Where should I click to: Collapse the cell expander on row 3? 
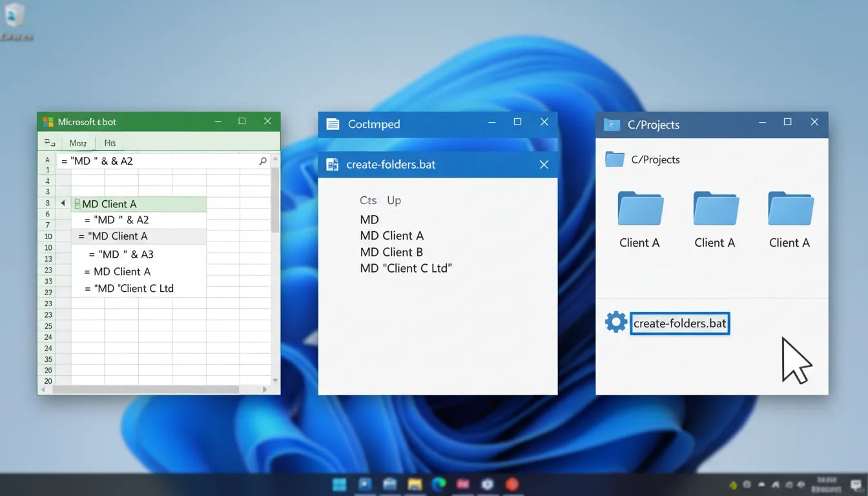coord(77,203)
